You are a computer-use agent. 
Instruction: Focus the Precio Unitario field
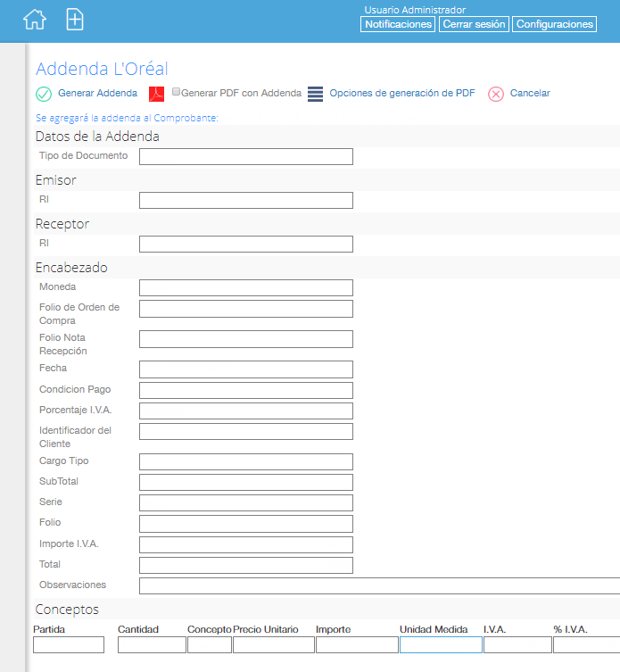[274, 645]
